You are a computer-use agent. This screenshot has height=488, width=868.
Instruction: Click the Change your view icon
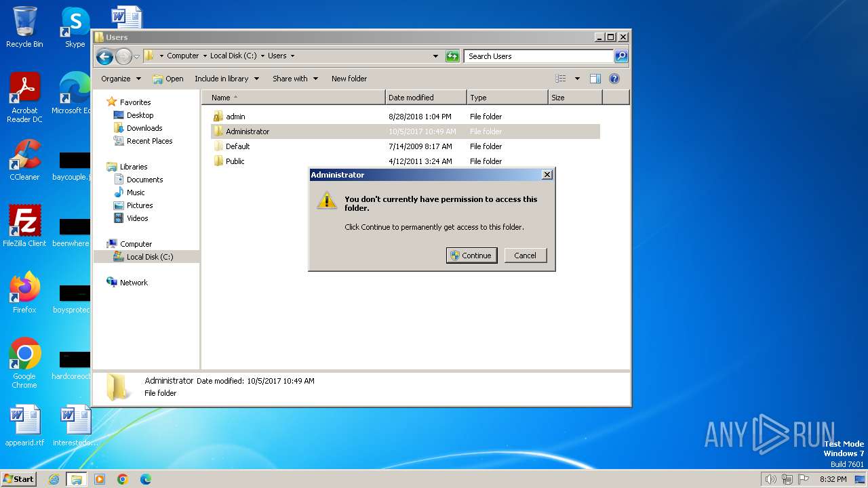point(561,79)
